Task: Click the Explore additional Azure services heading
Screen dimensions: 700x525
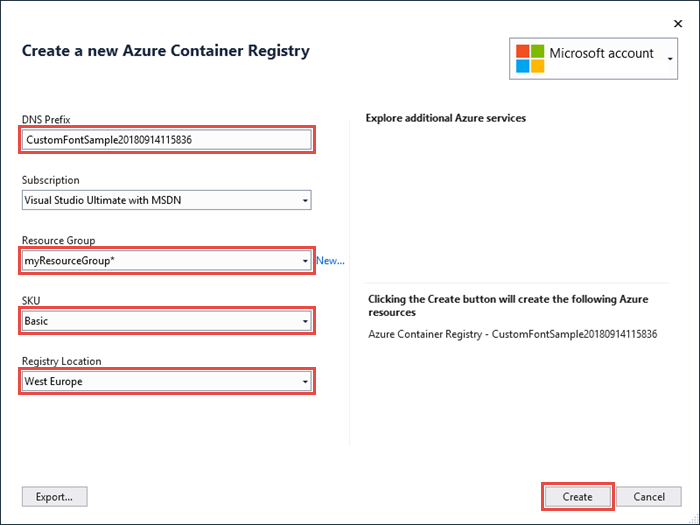Action: (x=446, y=118)
